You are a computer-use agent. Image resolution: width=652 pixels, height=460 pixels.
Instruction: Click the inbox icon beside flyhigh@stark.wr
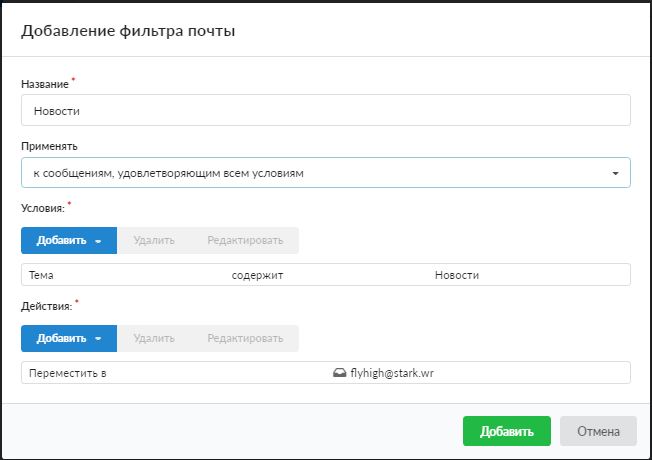(x=339, y=373)
